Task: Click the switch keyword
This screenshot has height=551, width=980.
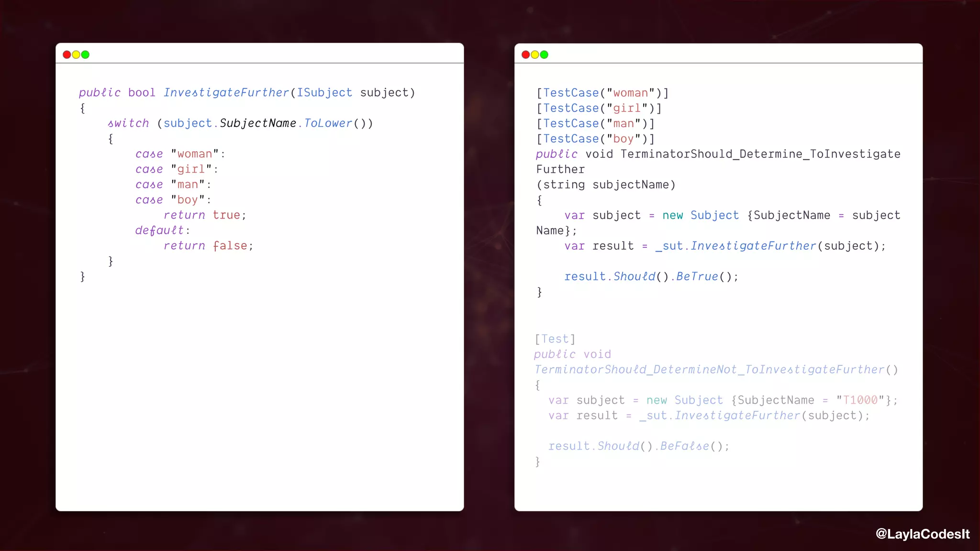Action: (128, 123)
